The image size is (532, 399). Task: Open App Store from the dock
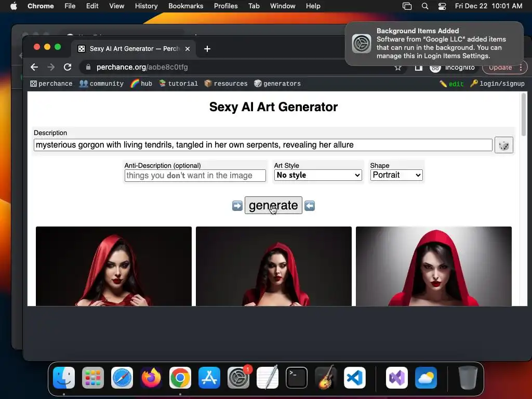click(x=209, y=378)
